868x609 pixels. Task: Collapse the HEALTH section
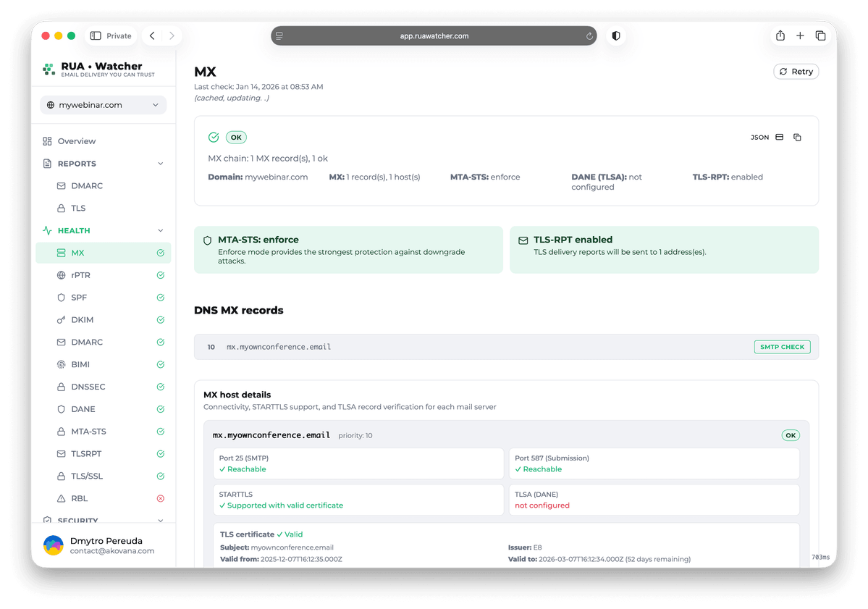point(161,230)
